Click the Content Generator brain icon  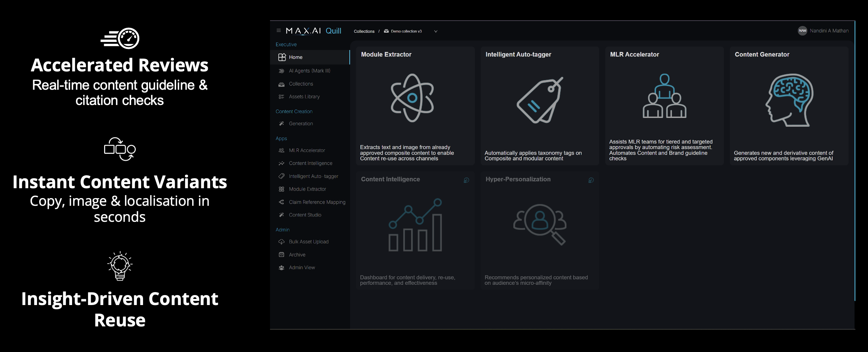point(789,100)
